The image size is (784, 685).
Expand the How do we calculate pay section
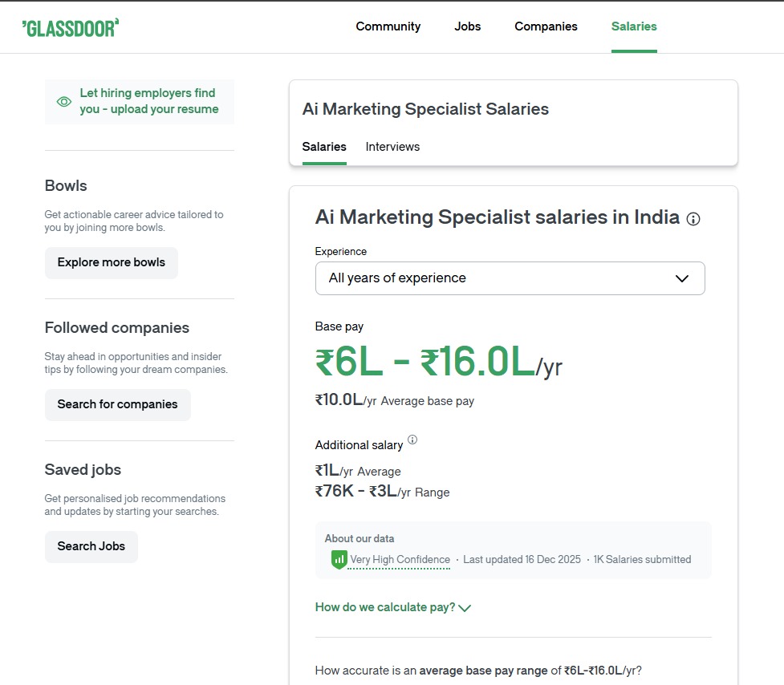click(x=386, y=607)
